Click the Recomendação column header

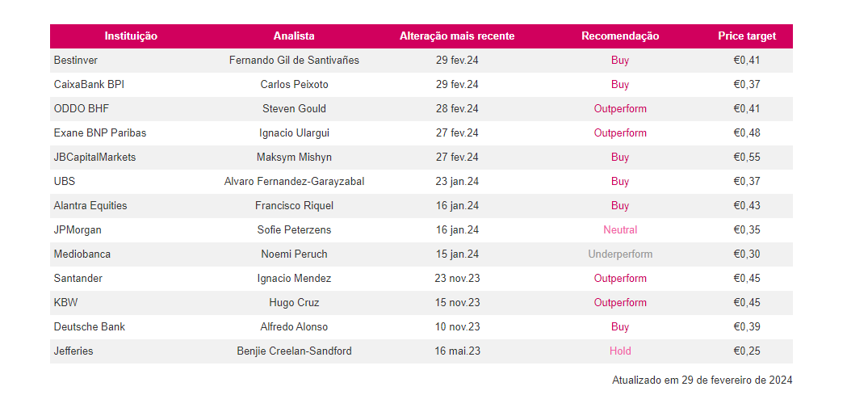[x=620, y=36]
